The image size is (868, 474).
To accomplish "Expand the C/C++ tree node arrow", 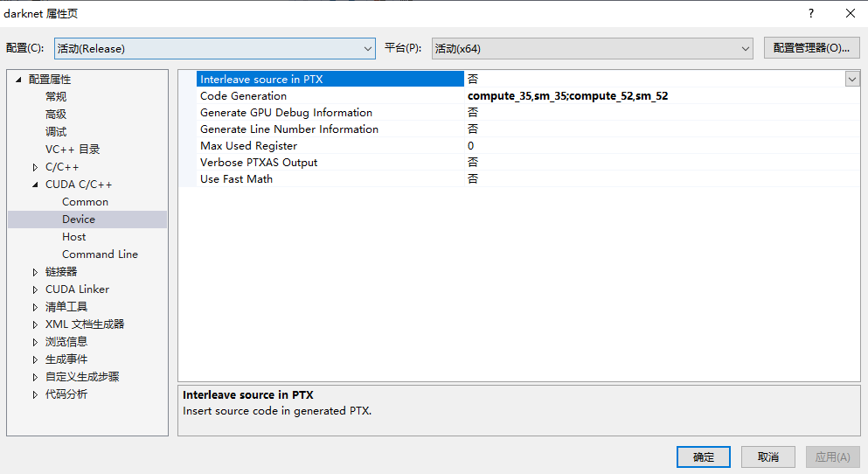I will pyautogui.click(x=35, y=167).
